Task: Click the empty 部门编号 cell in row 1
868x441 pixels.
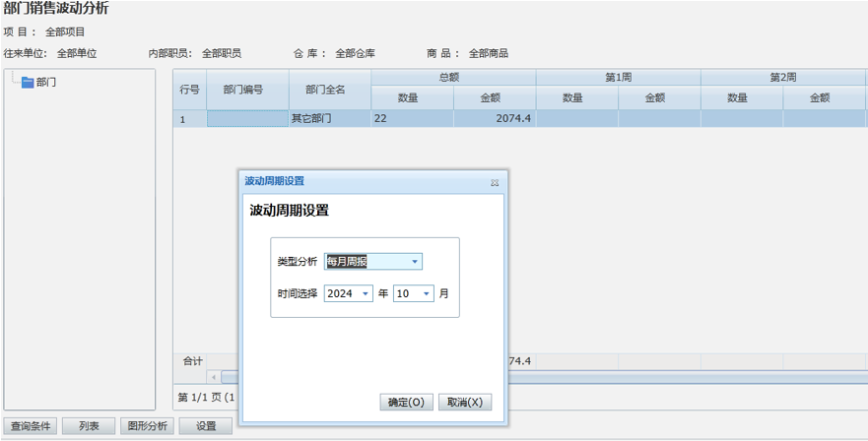Action: (247, 119)
